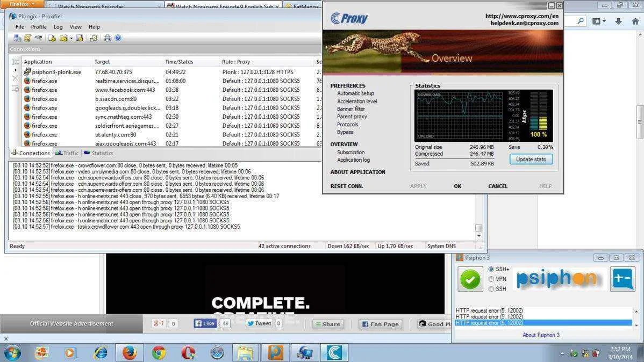Click the Firefox icon in the taskbar

[x=130, y=352]
